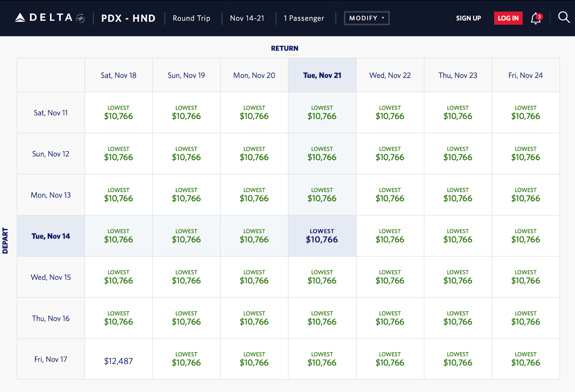
Task: Select the $12,487 fare for Fri, Nov 17
Action: pyautogui.click(x=119, y=361)
